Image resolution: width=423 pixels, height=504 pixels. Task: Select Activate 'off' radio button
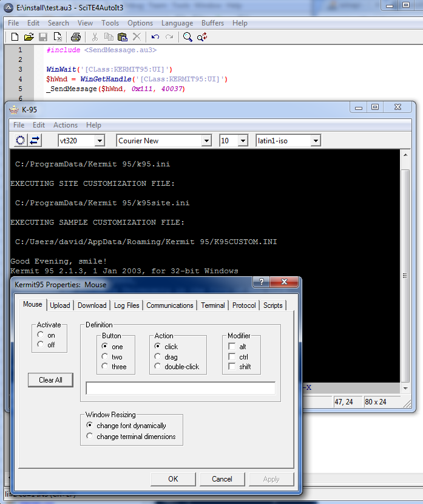(40, 344)
